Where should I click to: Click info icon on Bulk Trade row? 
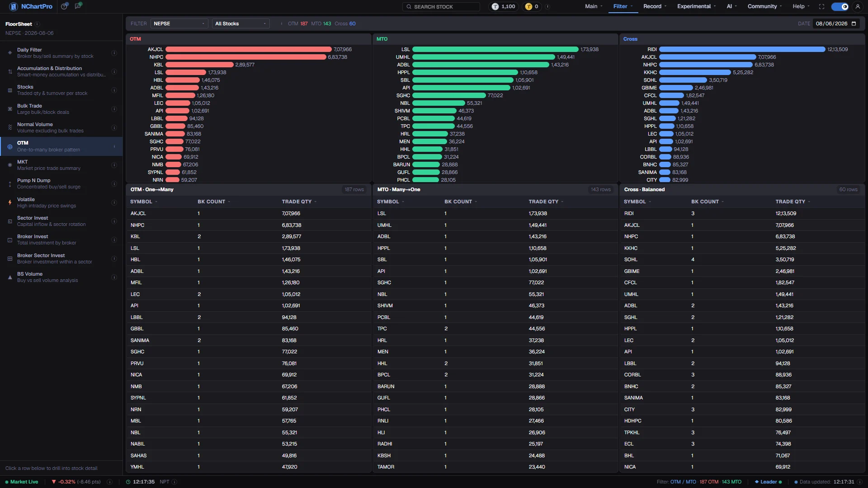(x=114, y=109)
